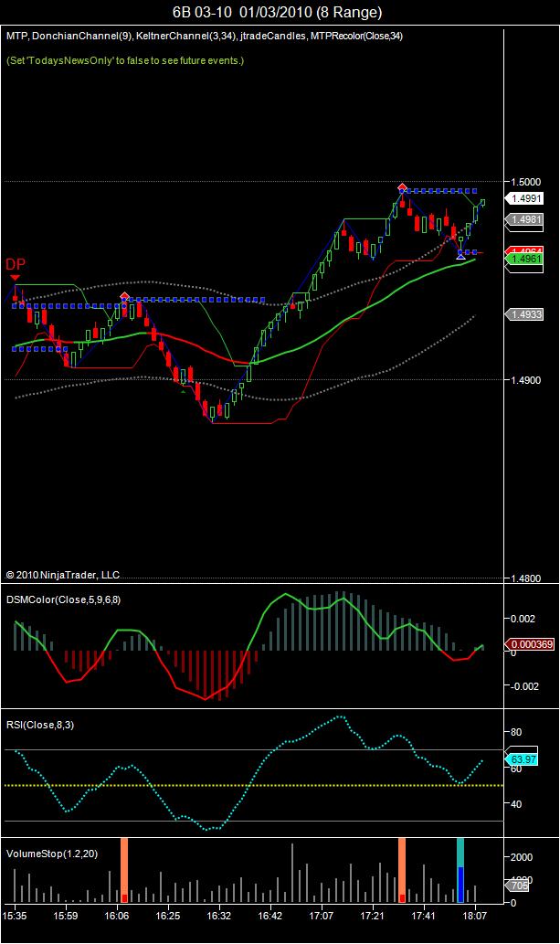This screenshot has width=560, height=944.
Task: Click the red 'DP' label on the chart
Action: pos(16,264)
